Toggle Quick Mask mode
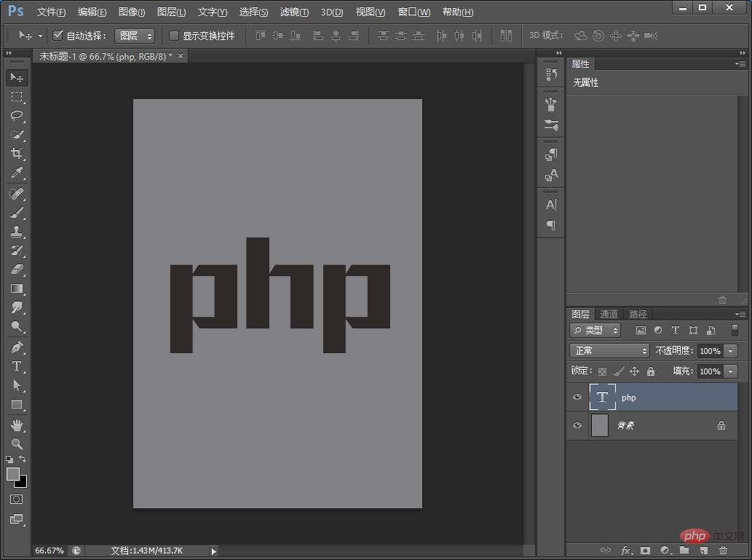Image resolution: width=752 pixels, height=560 pixels. tap(16, 500)
